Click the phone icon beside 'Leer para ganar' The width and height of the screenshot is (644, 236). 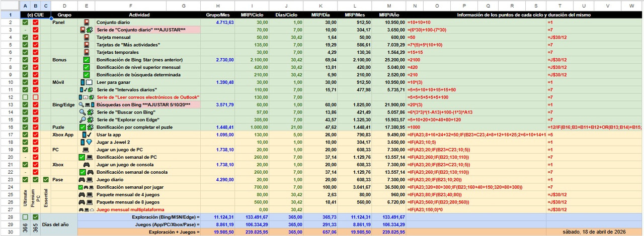coord(83,82)
